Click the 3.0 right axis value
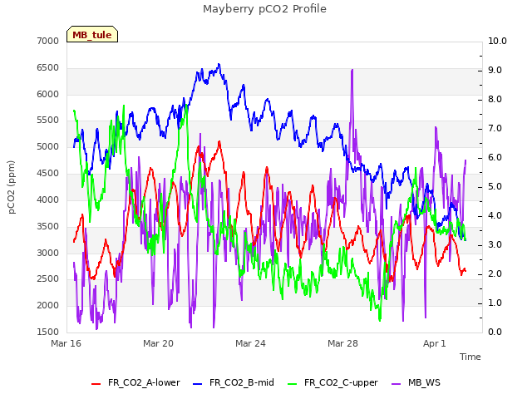This screenshot has height=399, width=532. pos(495,245)
